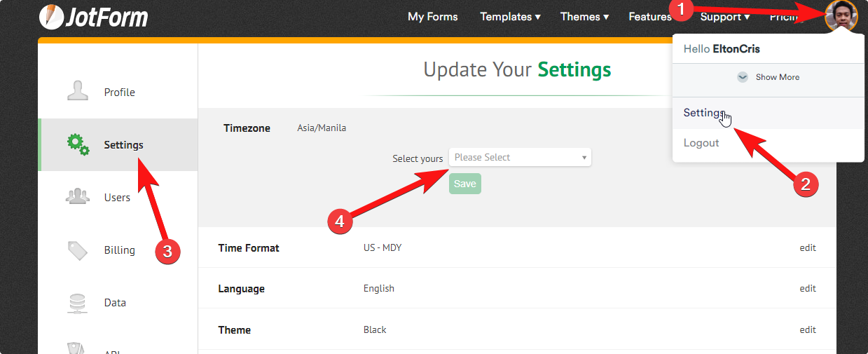The image size is (868, 354).
Task: Open the Data sidebar section
Action: point(118,303)
